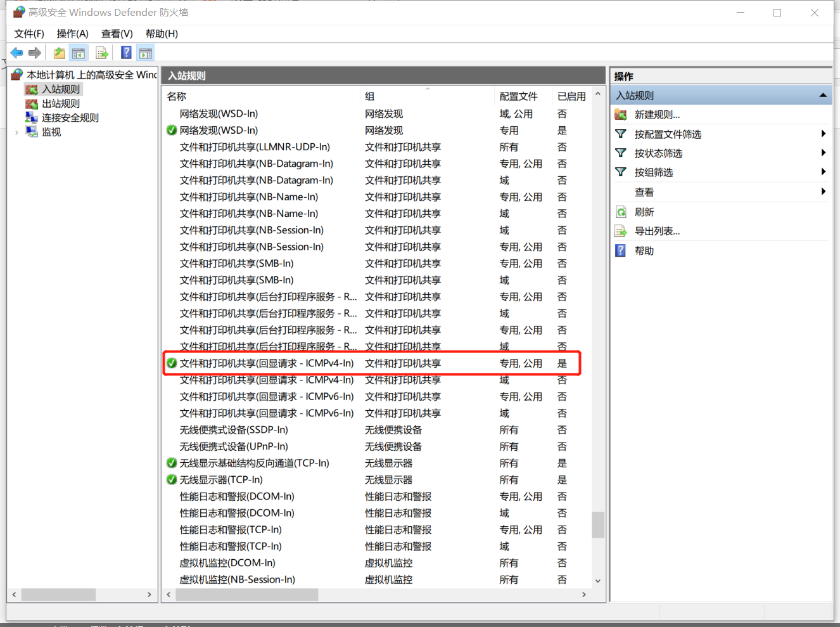840x627 pixels.
Task: Click rules list scroll down arrow
Action: (597, 581)
